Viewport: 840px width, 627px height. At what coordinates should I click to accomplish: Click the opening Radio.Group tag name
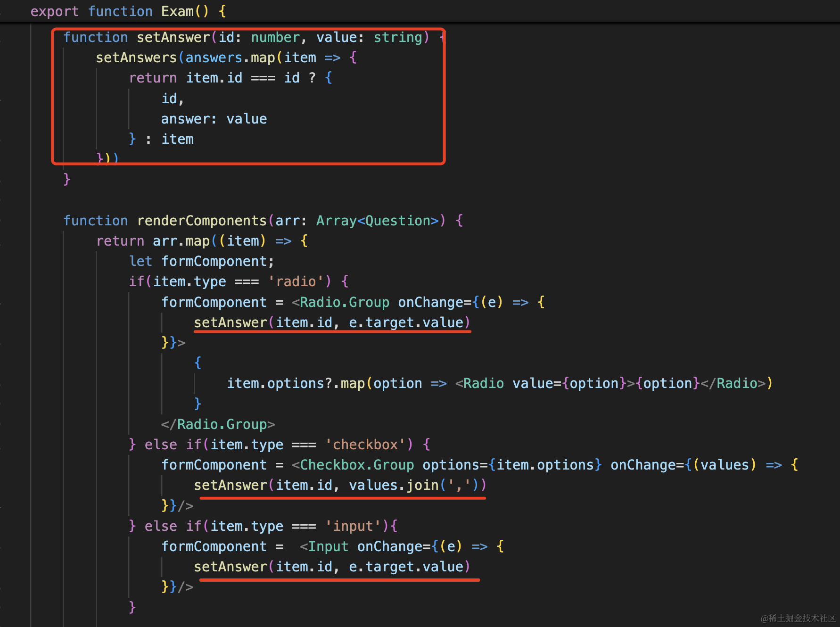click(344, 302)
